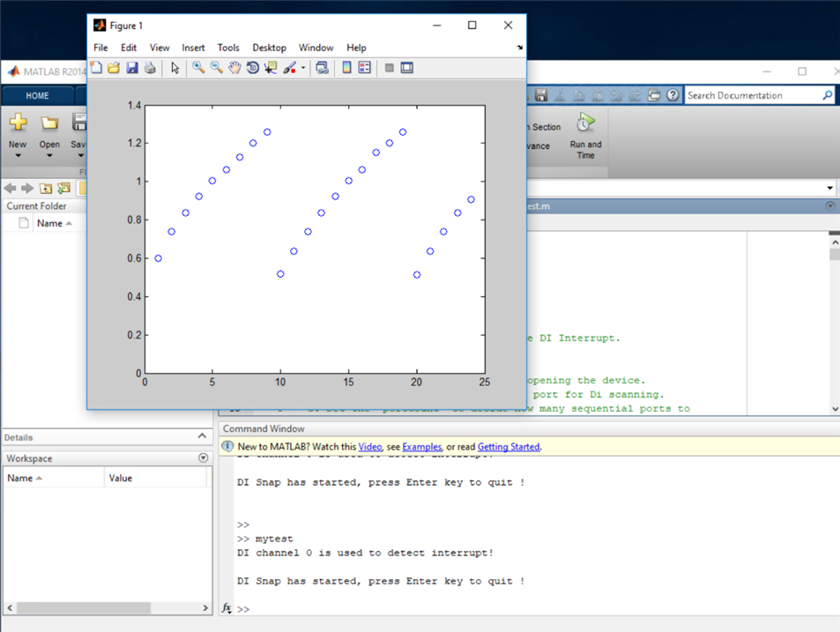Image resolution: width=840 pixels, height=632 pixels.
Task: Turn on the Data Cursor tool
Action: coord(271,68)
